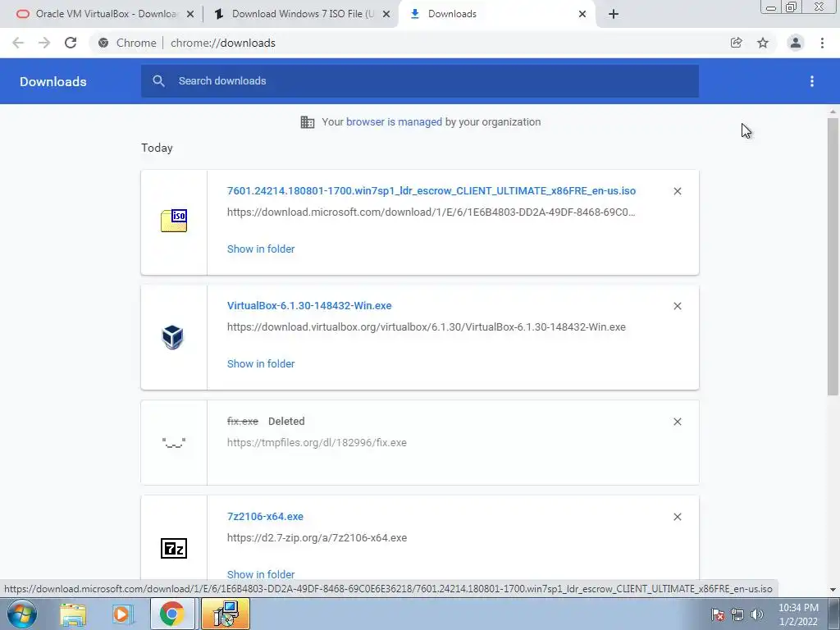The width and height of the screenshot is (840, 630).
Task: Remove the Windows 7 ISO from list
Action: (678, 191)
